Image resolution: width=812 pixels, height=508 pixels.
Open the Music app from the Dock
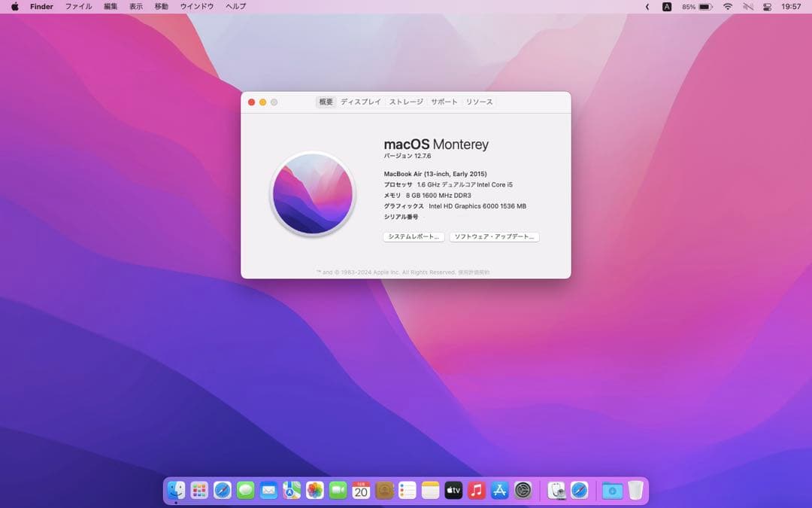[x=475, y=490]
